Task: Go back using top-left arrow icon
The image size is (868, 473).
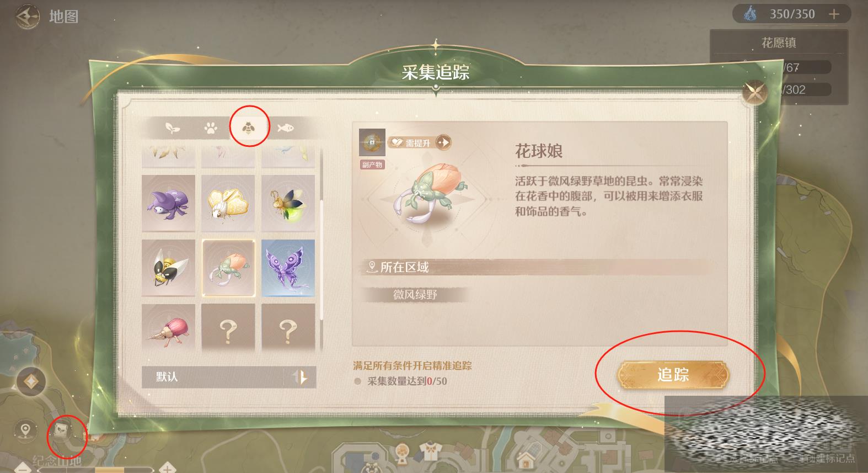Action: (x=27, y=17)
